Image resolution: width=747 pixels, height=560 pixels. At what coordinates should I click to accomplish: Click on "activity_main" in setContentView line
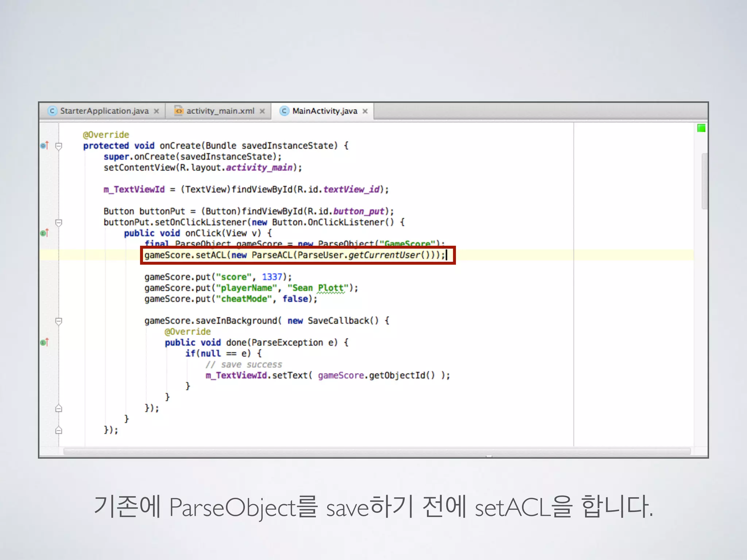click(x=259, y=168)
